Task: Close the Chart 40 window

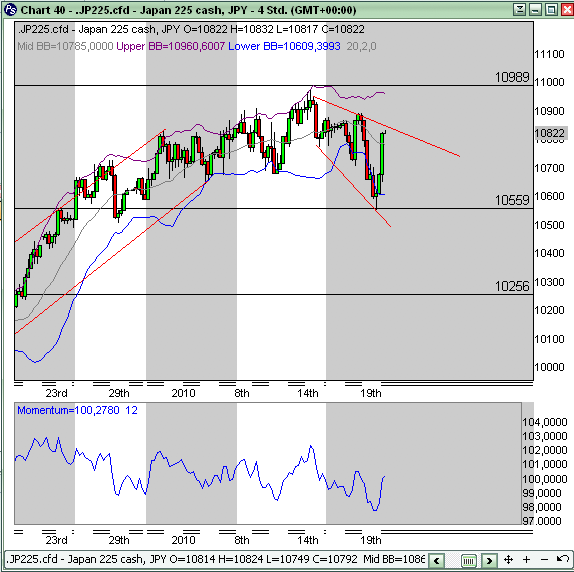Action: 567,10
